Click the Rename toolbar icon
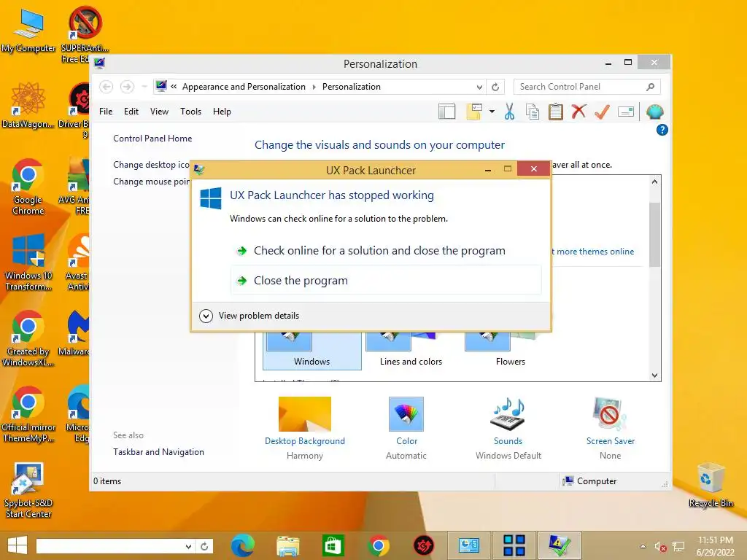The height and width of the screenshot is (560, 747). (625, 112)
